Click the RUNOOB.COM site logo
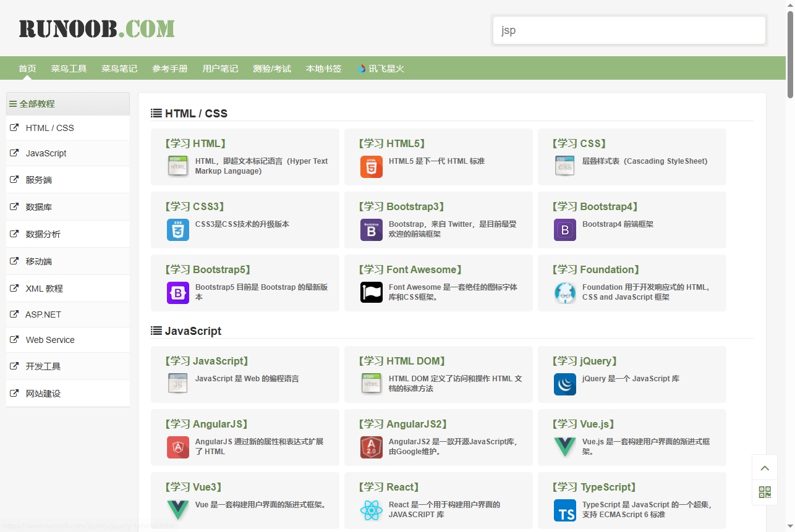795x532 pixels. click(x=96, y=28)
